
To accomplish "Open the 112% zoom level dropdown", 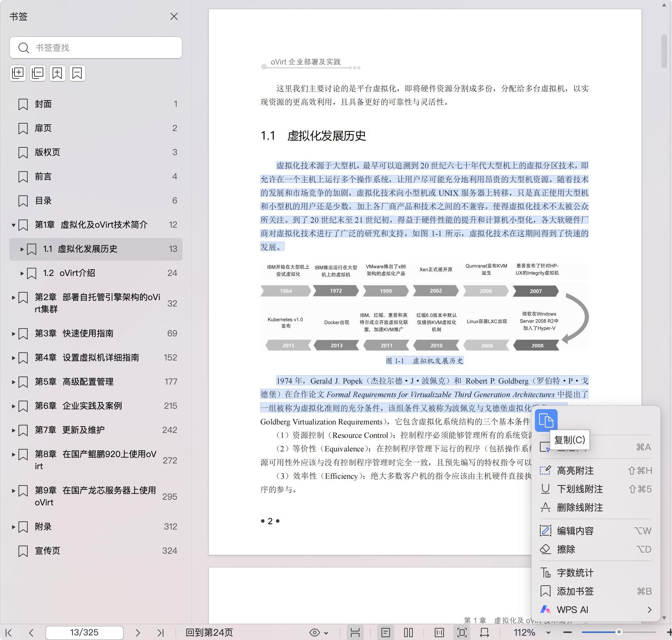I will [x=548, y=633].
